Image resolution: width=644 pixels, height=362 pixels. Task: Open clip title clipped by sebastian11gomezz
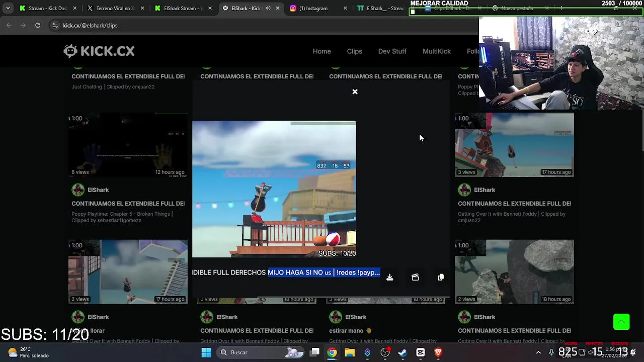[128, 204]
